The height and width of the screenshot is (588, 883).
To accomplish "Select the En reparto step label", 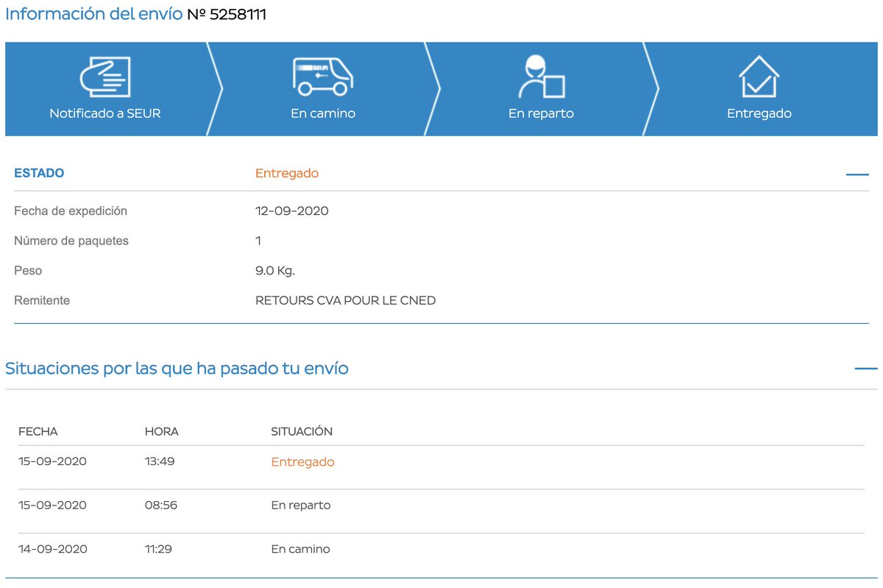I will (541, 113).
